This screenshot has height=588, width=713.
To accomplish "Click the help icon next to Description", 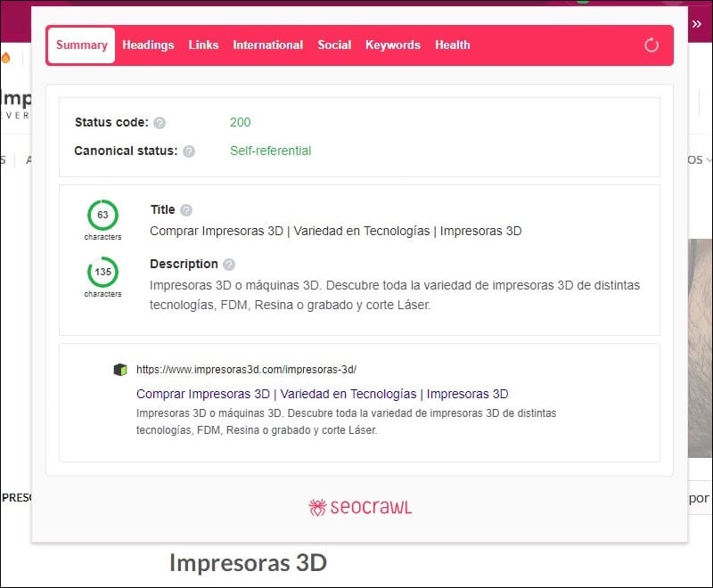I will click(229, 265).
